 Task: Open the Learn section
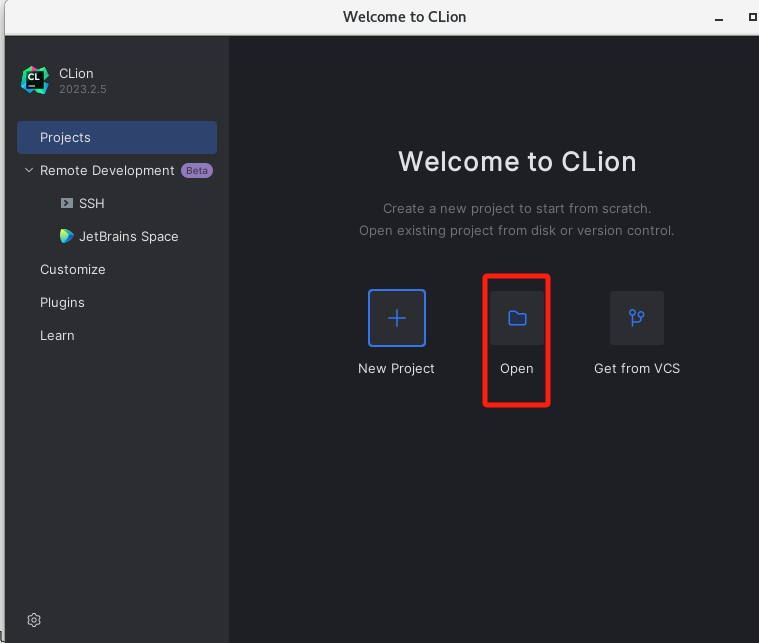[57, 336]
